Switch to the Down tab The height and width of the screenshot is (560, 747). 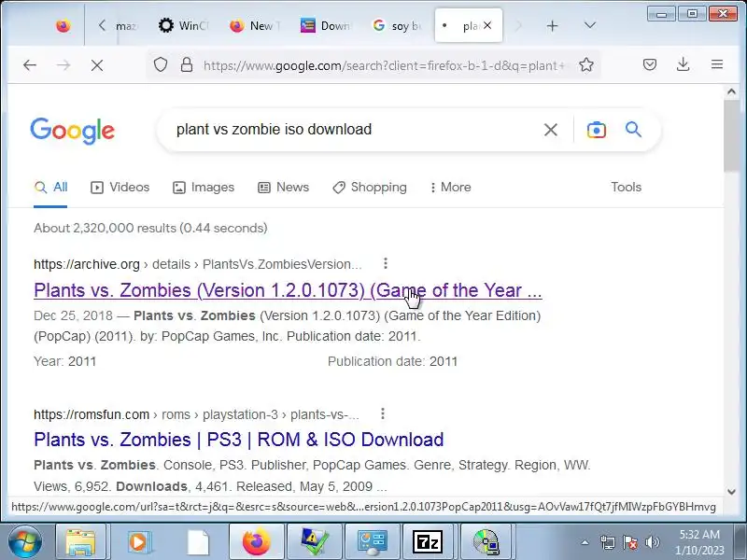(x=325, y=25)
